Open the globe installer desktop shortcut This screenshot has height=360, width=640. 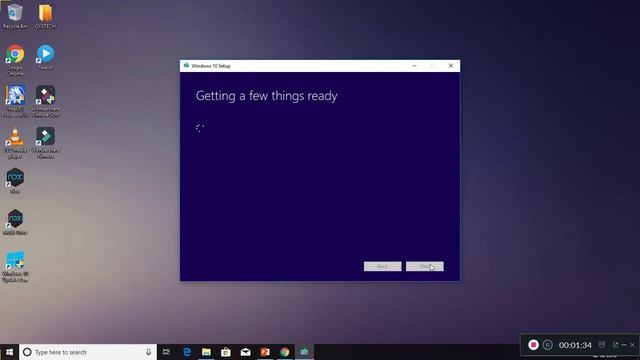click(15, 101)
